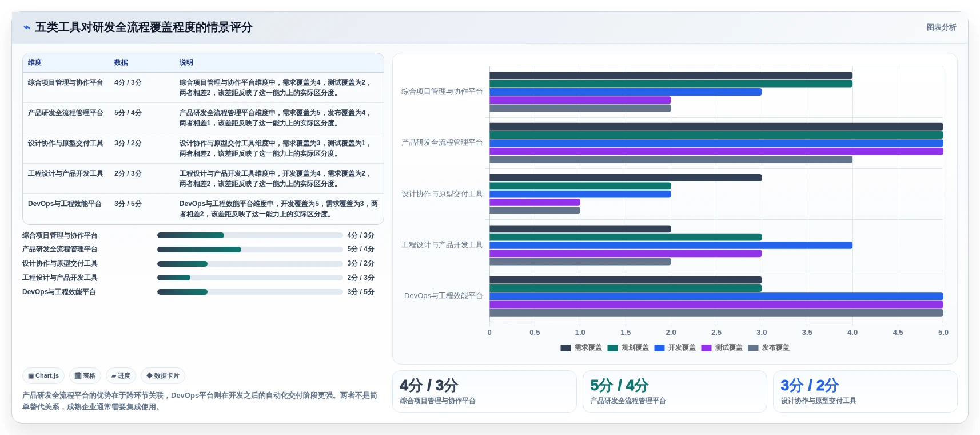Click the Chart.js chip
This screenshot has width=980, height=435.
[x=43, y=376]
